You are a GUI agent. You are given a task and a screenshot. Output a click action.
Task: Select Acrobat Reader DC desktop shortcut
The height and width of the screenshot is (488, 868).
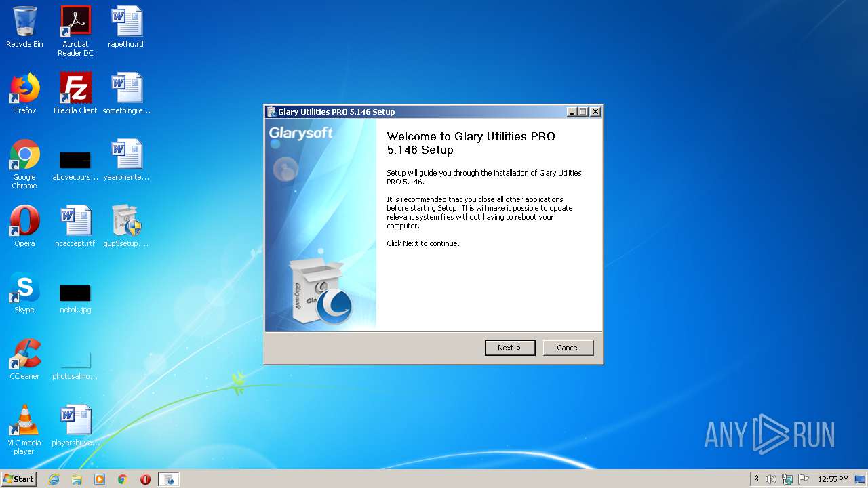click(x=75, y=31)
